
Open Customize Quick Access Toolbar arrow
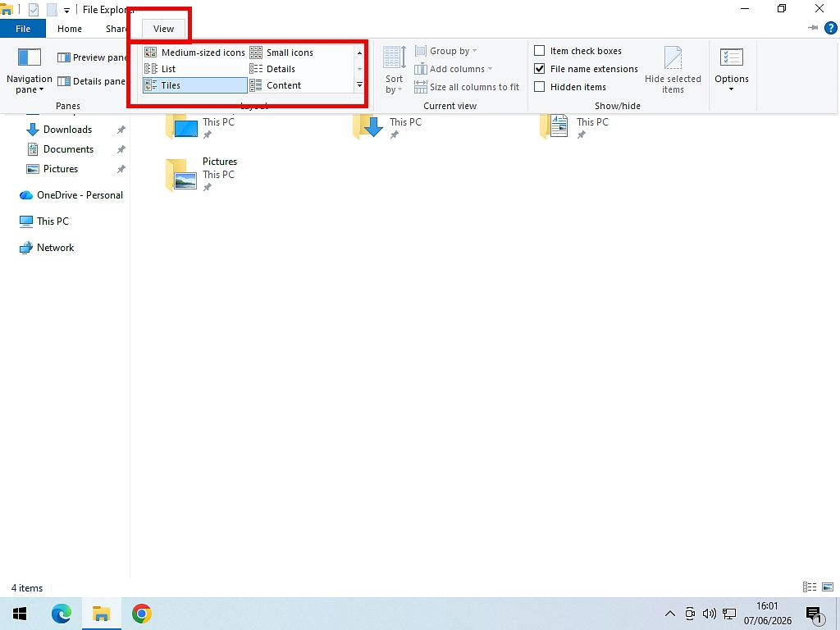coord(67,10)
